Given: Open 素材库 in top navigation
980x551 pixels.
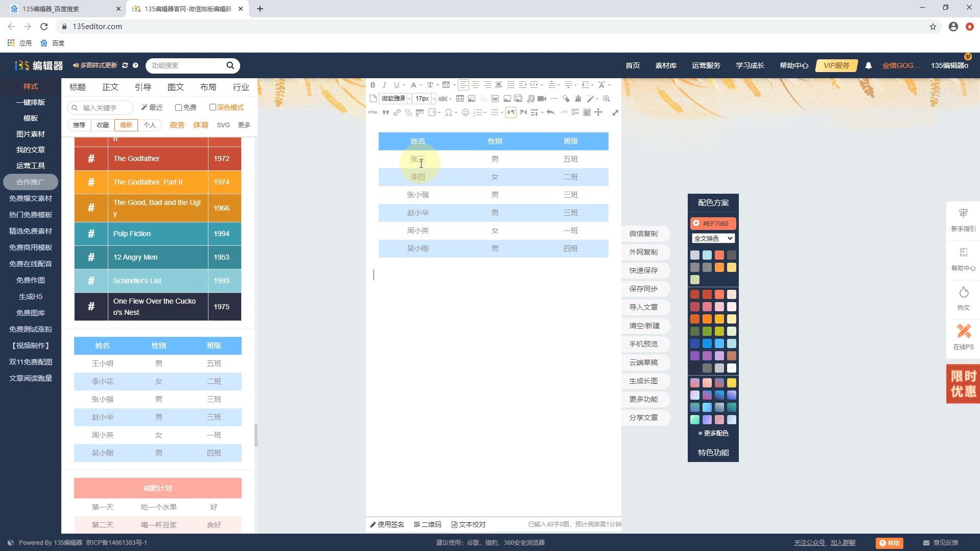Looking at the screenshot, I should pyautogui.click(x=666, y=65).
